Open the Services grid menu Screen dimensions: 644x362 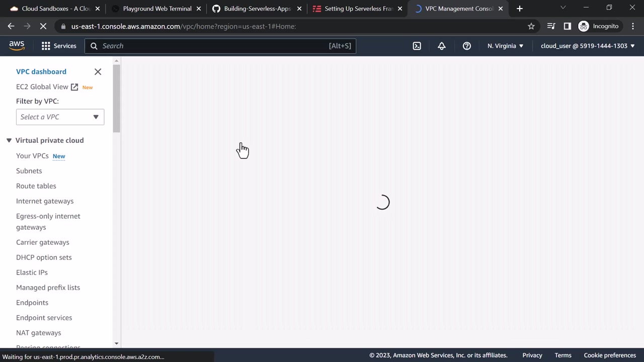tap(59, 46)
